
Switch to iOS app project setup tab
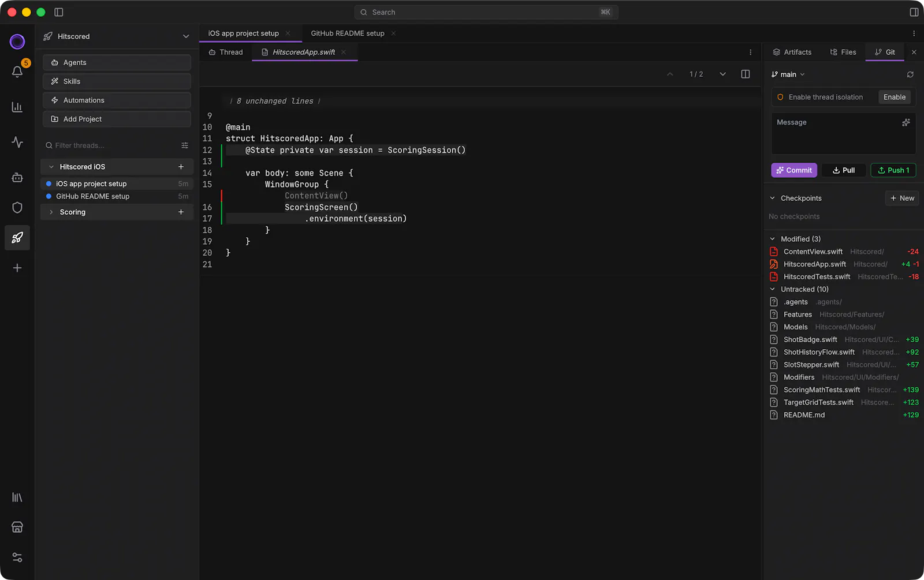tap(244, 33)
